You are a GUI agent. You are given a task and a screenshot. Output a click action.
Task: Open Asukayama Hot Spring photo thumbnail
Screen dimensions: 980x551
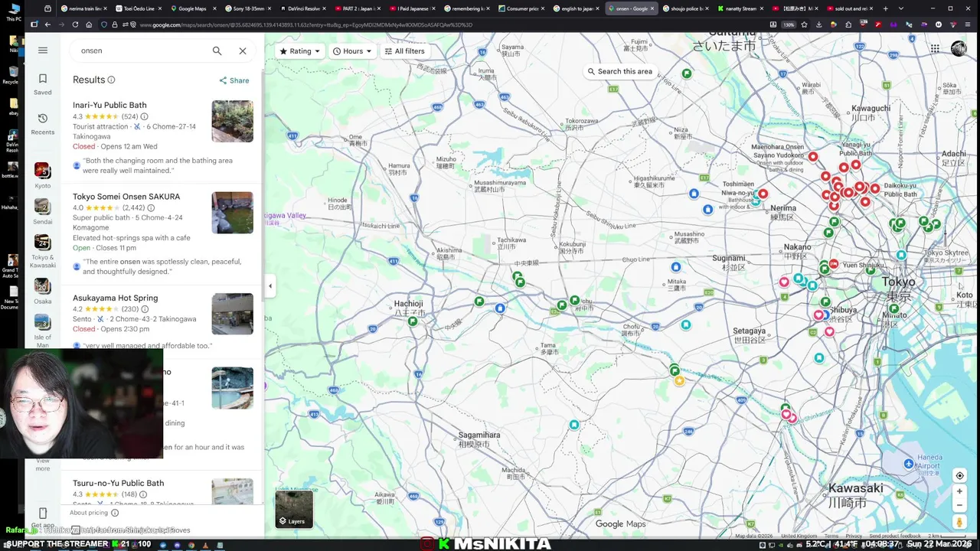coord(232,314)
